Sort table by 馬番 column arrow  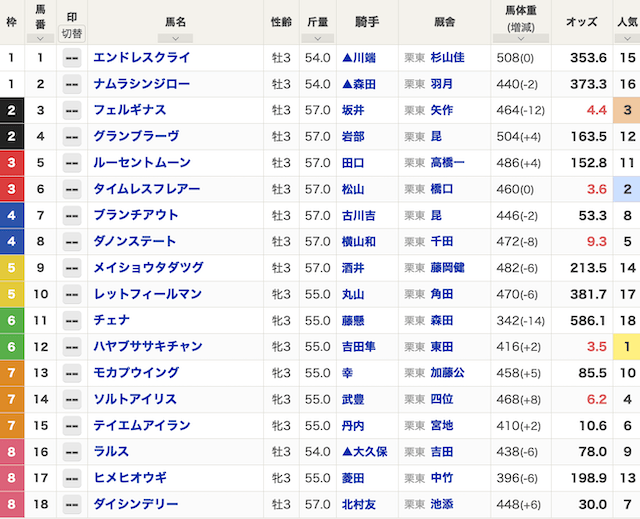coord(40,37)
